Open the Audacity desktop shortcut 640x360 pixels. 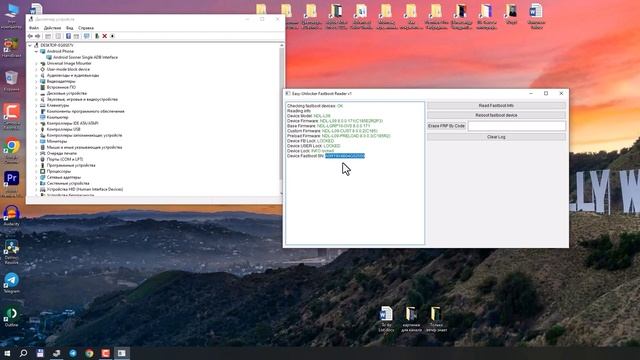click(x=11, y=213)
